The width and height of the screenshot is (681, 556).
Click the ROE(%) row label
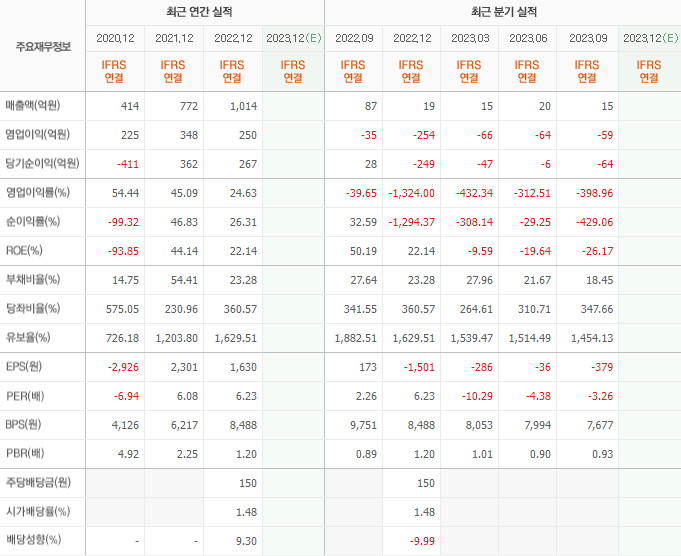pos(24,251)
